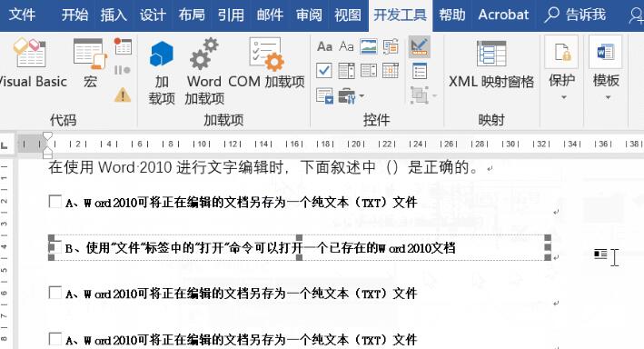Switch to the 审阅 tab

pyautogui.click(x=309, y=15)
